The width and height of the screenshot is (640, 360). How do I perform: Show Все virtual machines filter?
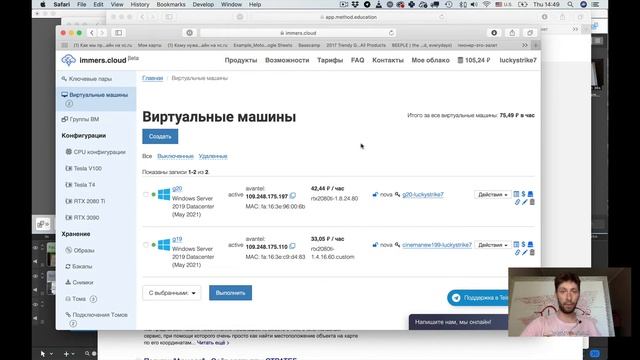pos(147,156)
